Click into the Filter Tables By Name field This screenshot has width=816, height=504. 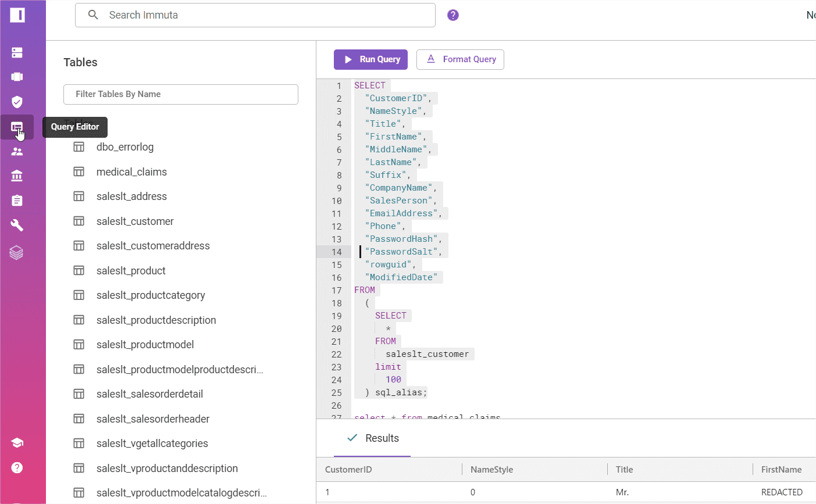pos(180,94)
